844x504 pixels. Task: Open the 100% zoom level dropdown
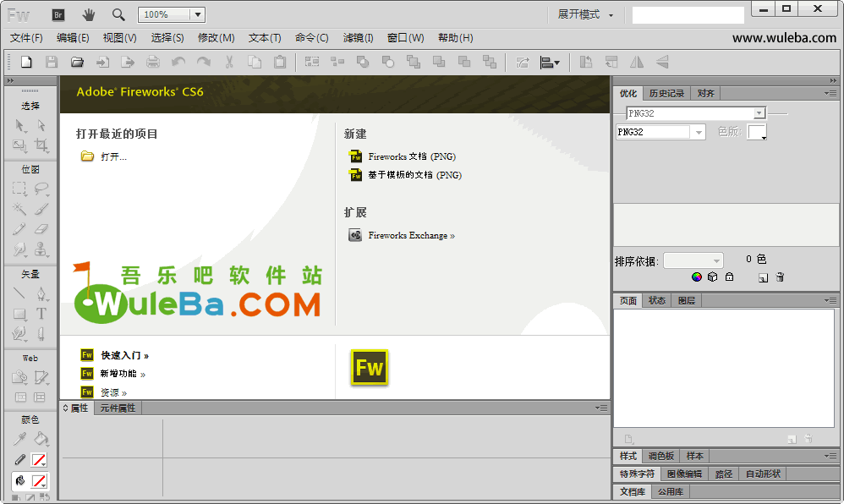tap(198, 14)
